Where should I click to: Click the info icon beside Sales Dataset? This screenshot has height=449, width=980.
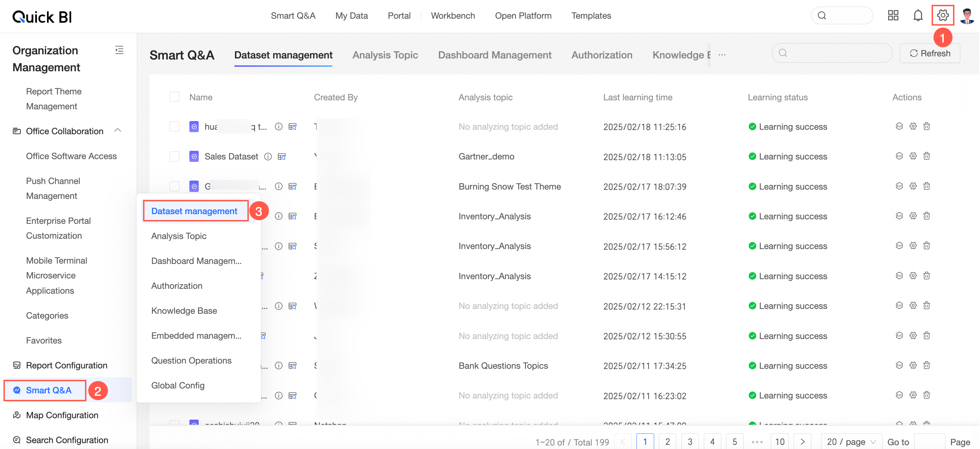tap(268, 156)
